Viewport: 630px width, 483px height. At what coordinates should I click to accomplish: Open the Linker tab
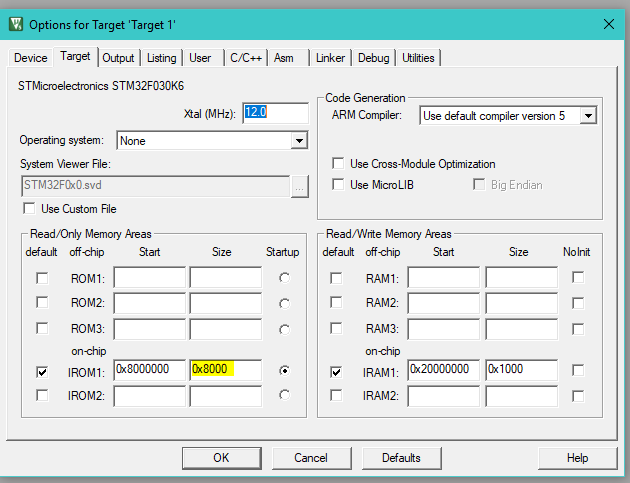330,58
